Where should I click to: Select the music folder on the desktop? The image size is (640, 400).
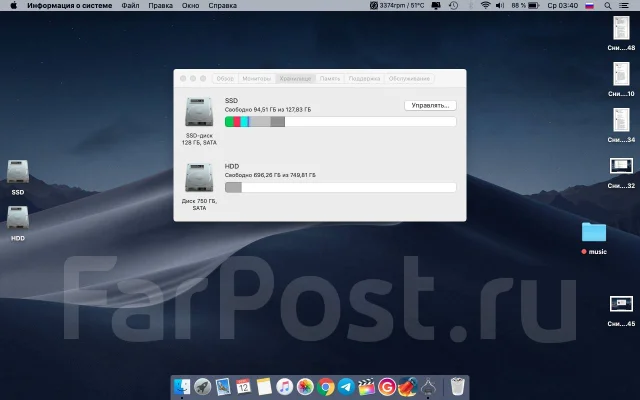(594, 232)
